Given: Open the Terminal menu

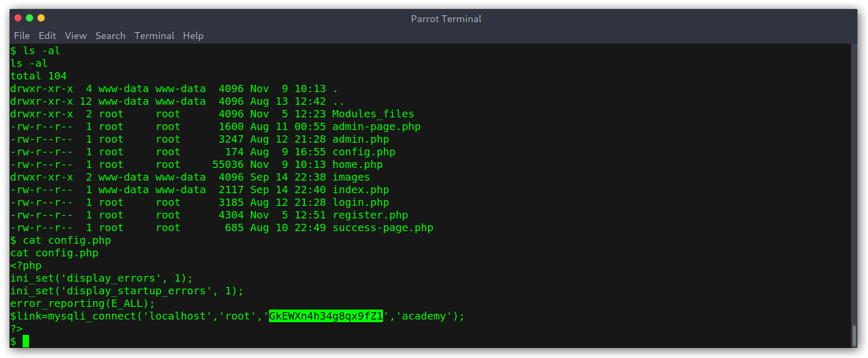Looking at the screenshot, I should pos(154,36).
